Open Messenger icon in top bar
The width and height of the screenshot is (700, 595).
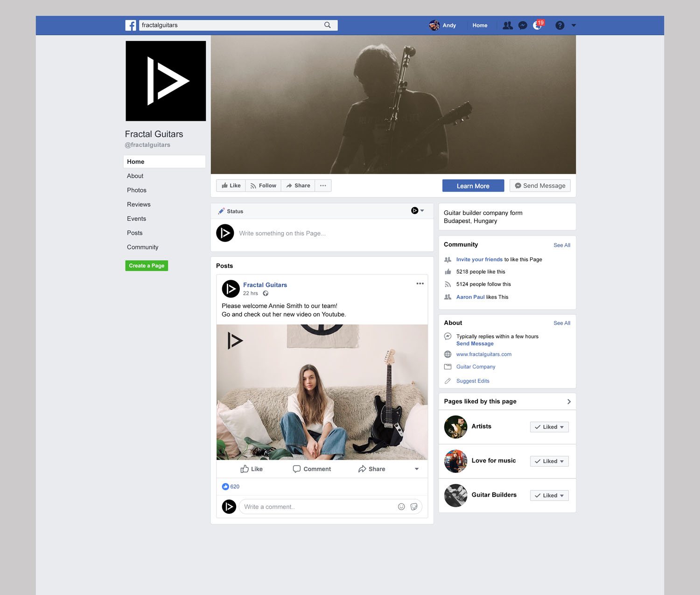[523, 26]
